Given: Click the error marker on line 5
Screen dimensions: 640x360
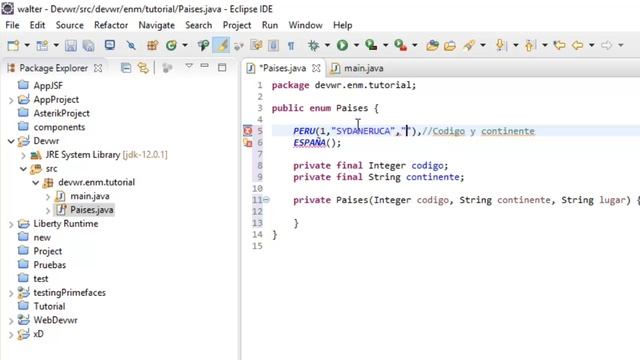Looking at the screenshot, I should 248,131.
